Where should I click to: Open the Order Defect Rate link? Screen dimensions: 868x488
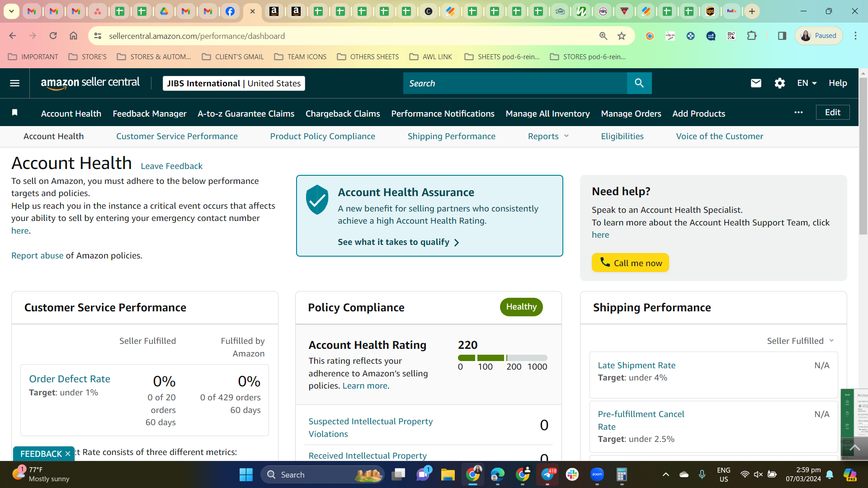(x=70, y=379)
